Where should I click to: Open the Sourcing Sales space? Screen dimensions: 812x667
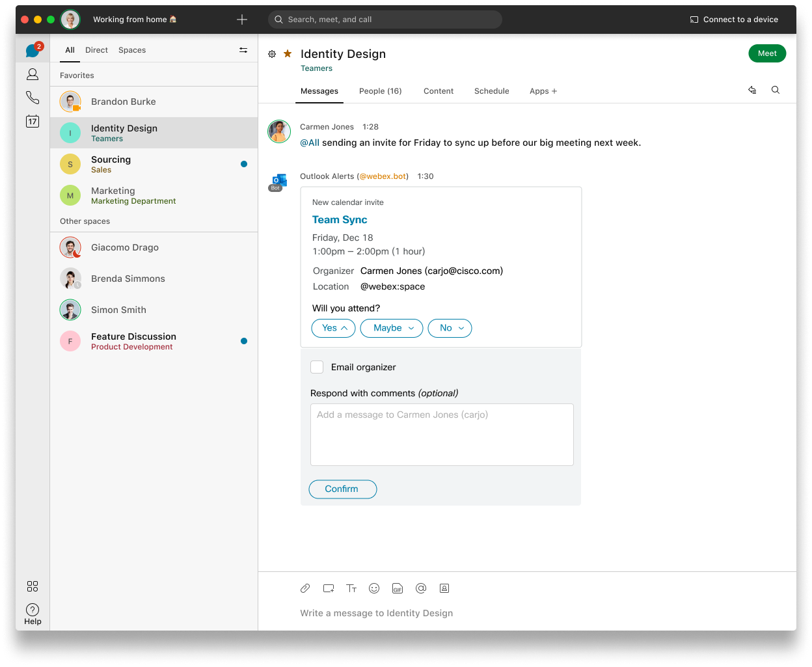(x=154, y=164)
